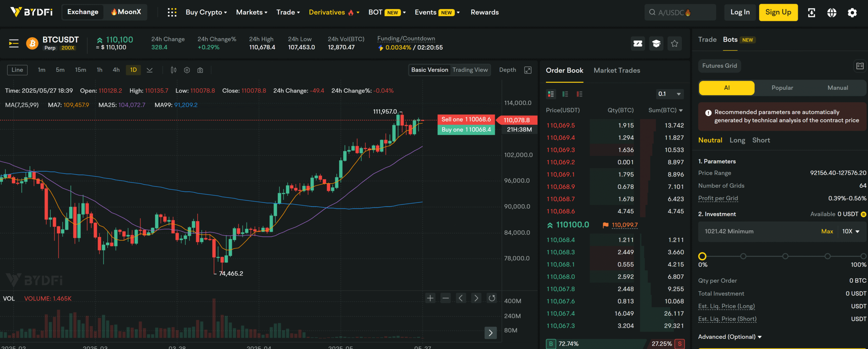This screenshot has width=868, height=349.
Task: Open the calculator icon in pair header
Action: point(638,43)
